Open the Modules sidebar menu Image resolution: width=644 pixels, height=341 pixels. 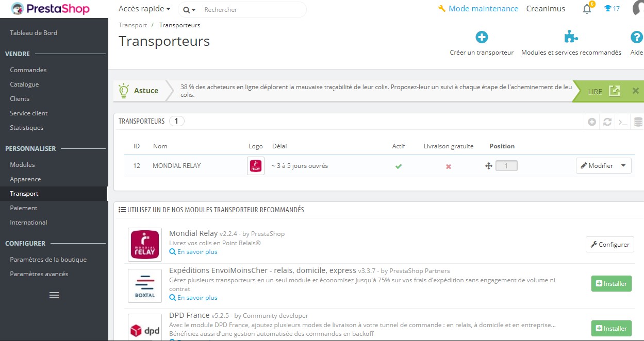[22, 164]
